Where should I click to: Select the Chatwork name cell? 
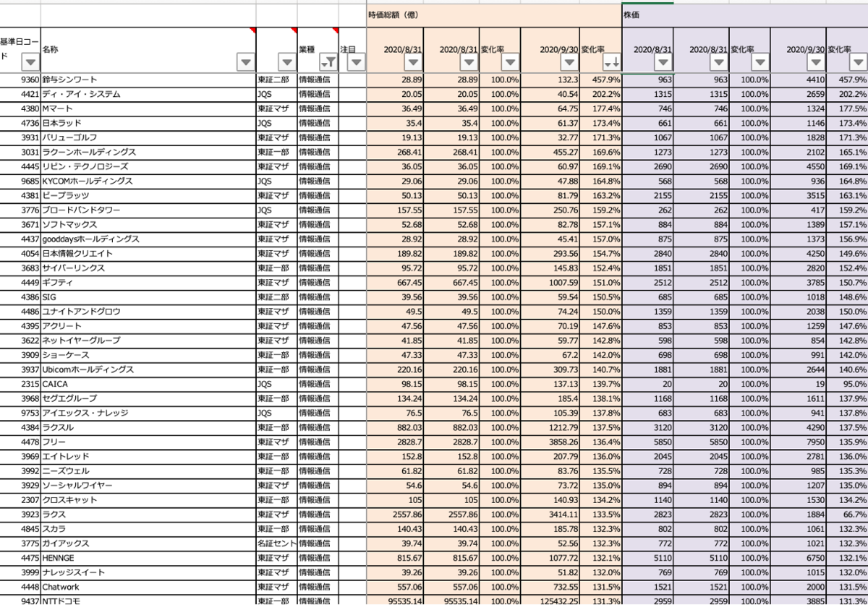click(x=148, y=586)
